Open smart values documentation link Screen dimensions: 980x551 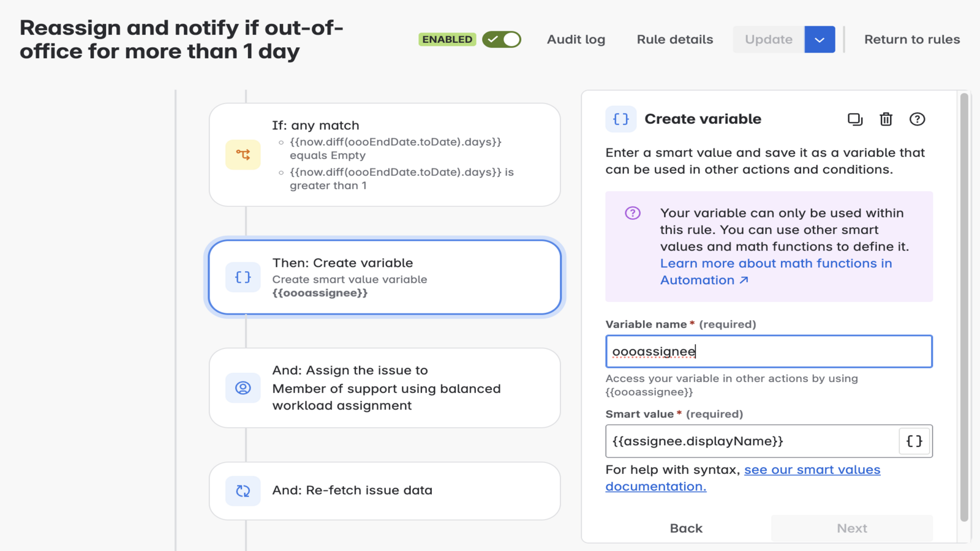pyautogui.click(x=812, y=470)
